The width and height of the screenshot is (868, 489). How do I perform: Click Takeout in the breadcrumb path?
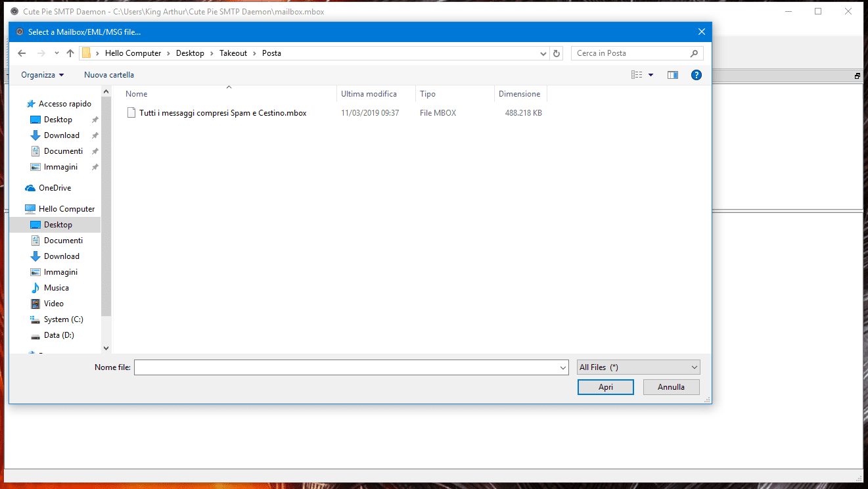coord(233,53)
